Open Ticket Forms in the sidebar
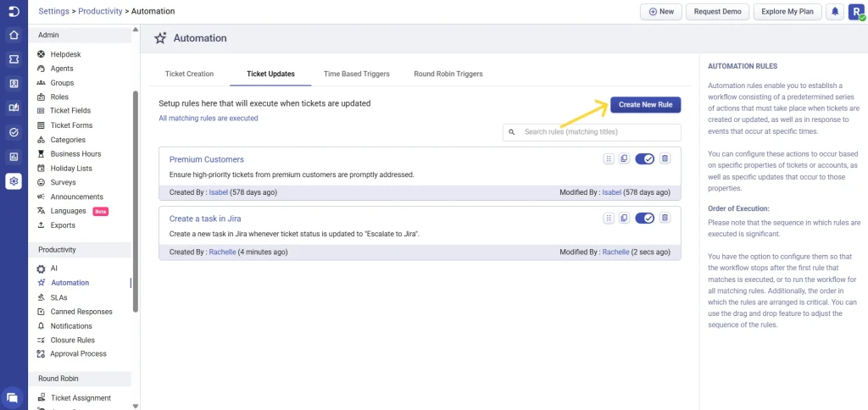The image size is (868, 410). point(71,125)
